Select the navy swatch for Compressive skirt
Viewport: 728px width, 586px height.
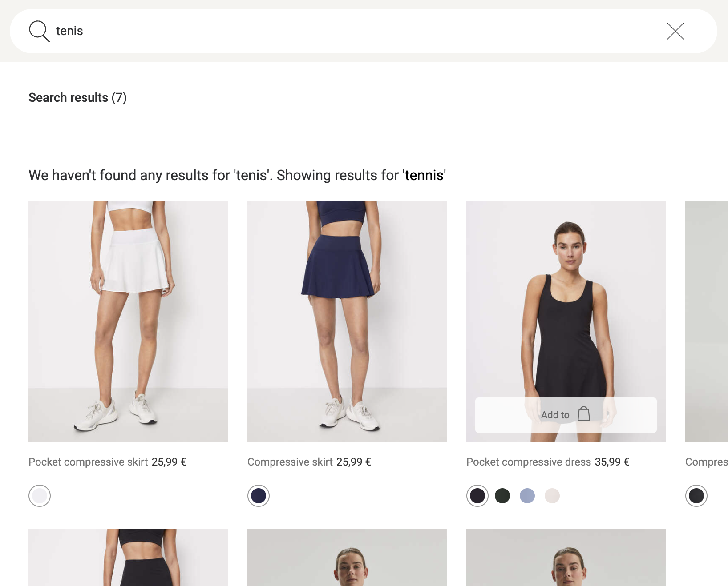259,496
